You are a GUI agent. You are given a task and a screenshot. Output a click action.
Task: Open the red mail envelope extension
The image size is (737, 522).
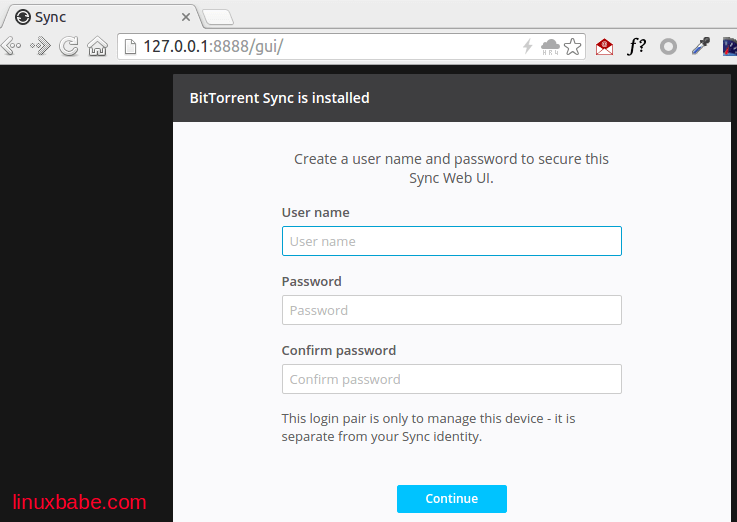604,46
